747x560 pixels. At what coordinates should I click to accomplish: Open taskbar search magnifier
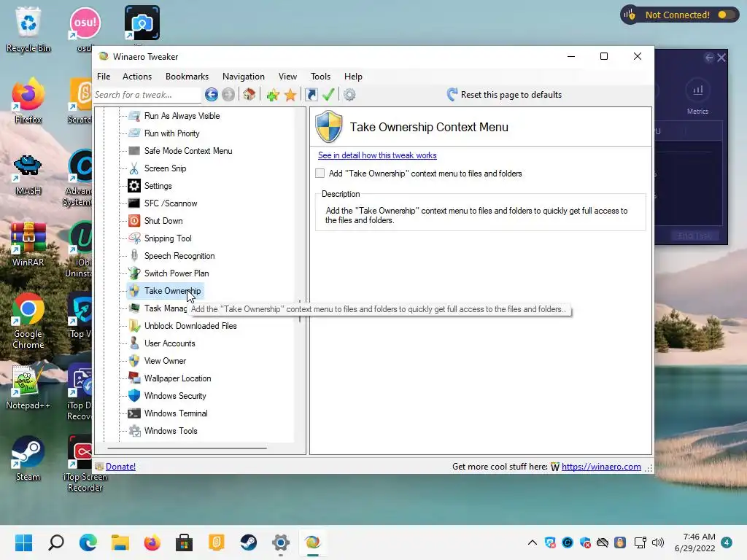56,542
